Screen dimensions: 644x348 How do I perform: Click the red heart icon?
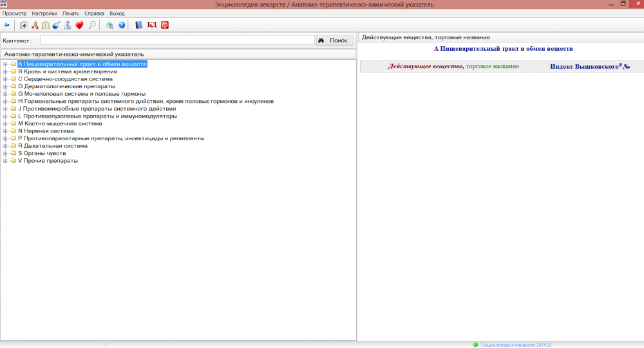click(x=79, y=25)
